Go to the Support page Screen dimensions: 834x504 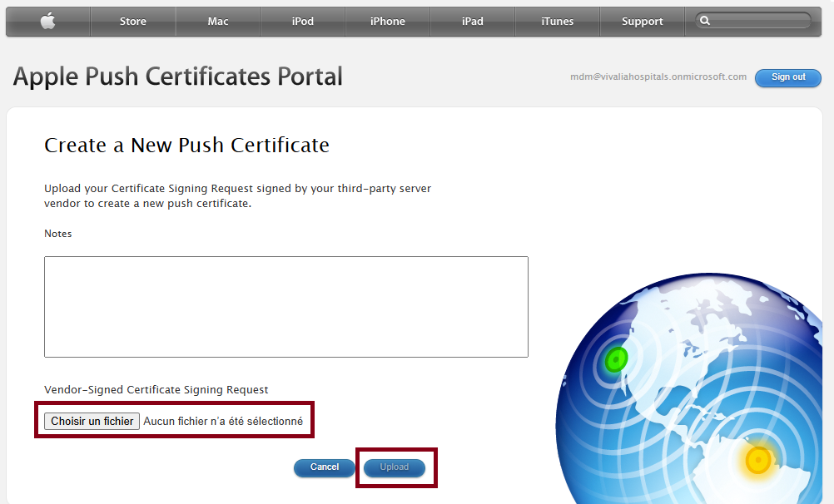[x=642, y=22]
